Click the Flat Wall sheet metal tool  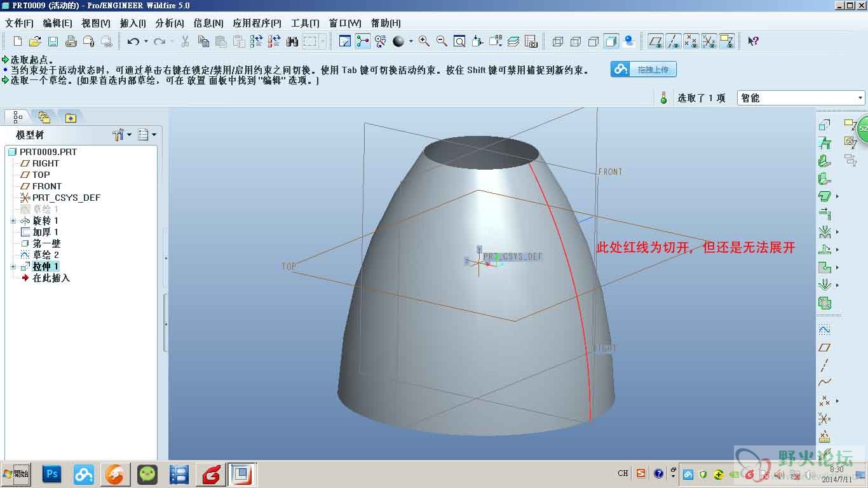(825, 196)
